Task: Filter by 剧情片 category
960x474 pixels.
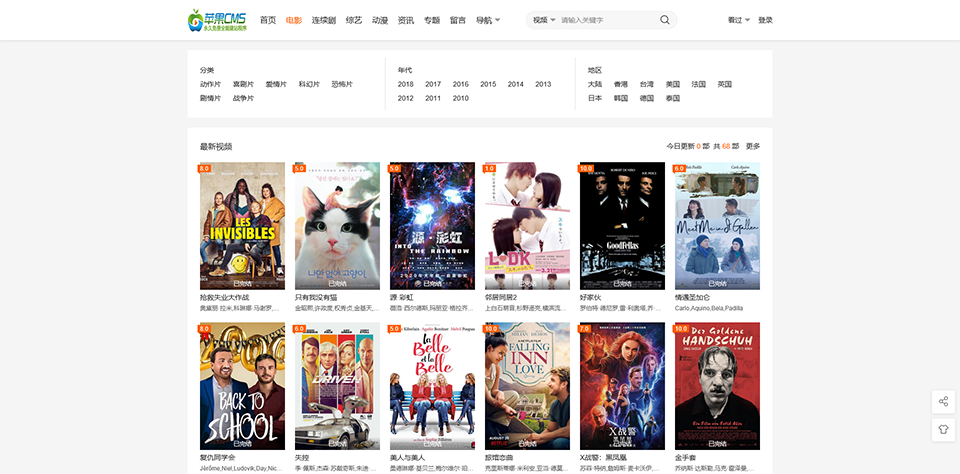Action: click(210, 98)
